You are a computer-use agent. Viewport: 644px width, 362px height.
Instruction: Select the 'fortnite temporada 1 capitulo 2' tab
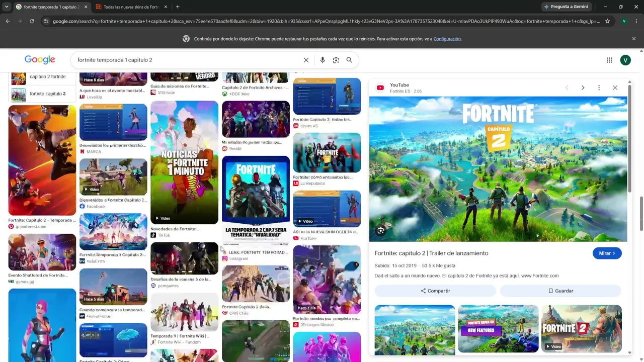(x=52, y=7)
